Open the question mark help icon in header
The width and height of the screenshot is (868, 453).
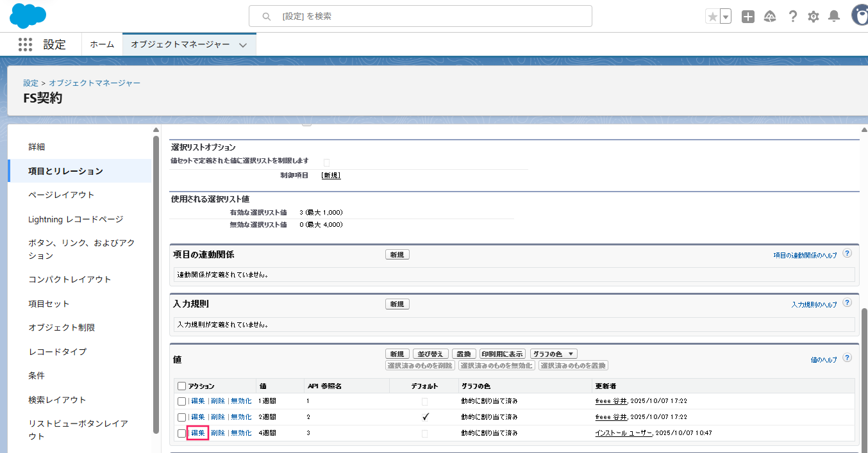pyautogui.click(x=793, y=17)
